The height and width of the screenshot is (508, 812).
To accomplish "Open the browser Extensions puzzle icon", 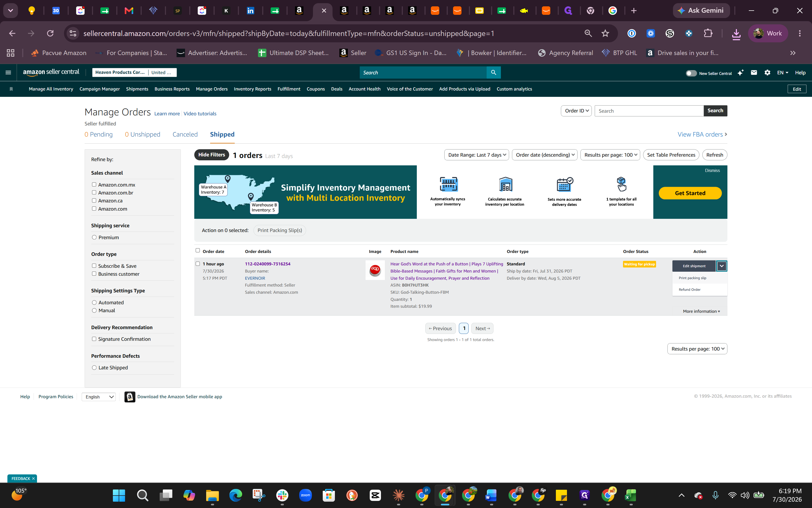I will pos(708,33).
